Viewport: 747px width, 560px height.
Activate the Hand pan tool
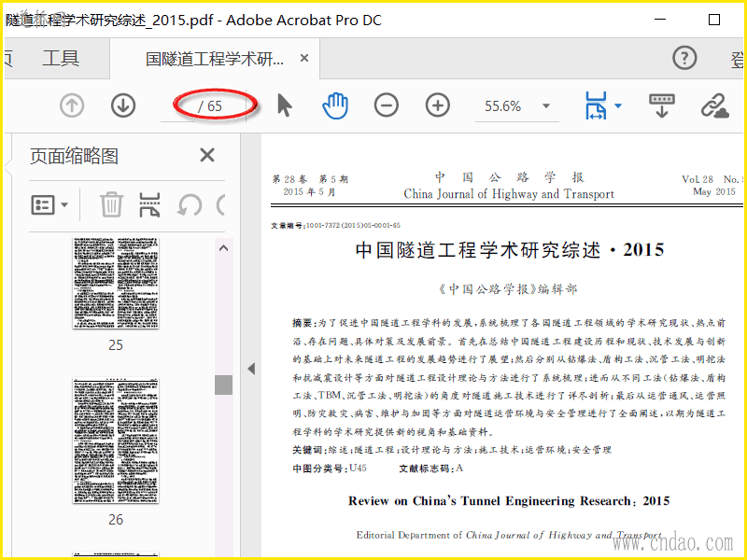pyautogui.click(x=335, y=105)
